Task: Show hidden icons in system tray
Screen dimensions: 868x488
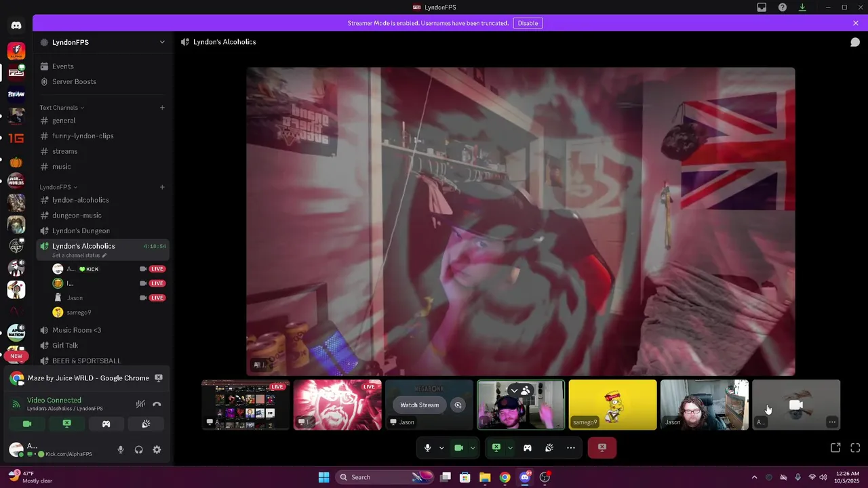Action: (x=754, y=477)
